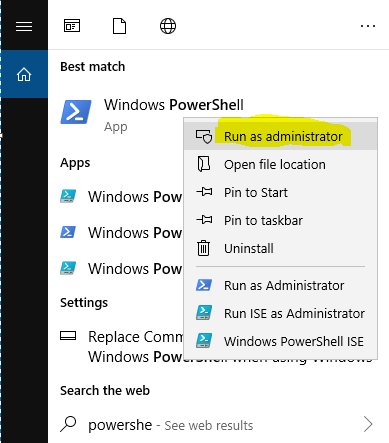This screenshot has width=389, height=443.
Task: Click the folder icon for Open file location
Action: click(204, 164)
